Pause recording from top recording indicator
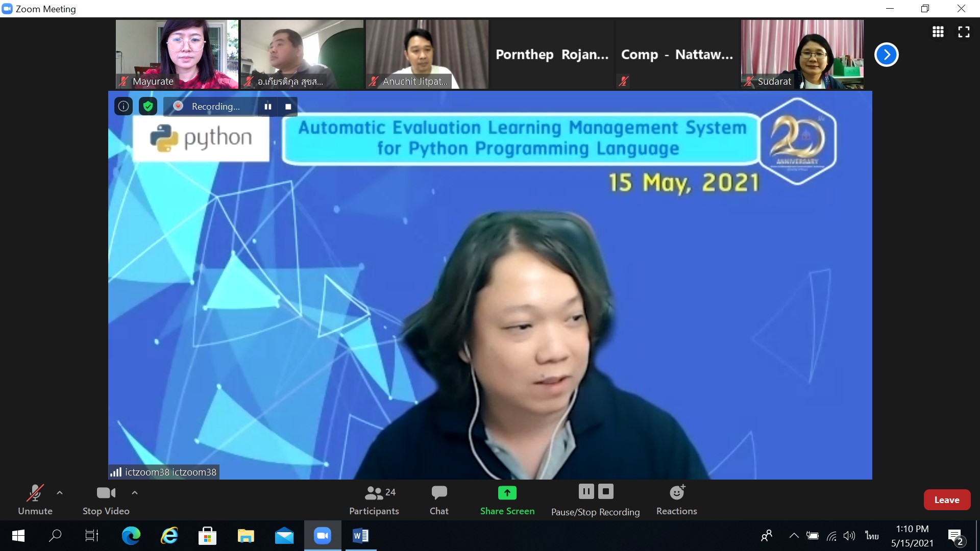Image resolution: width=980 pixels, height=551 pixels. pyautogui.click(x=268, y=107)
